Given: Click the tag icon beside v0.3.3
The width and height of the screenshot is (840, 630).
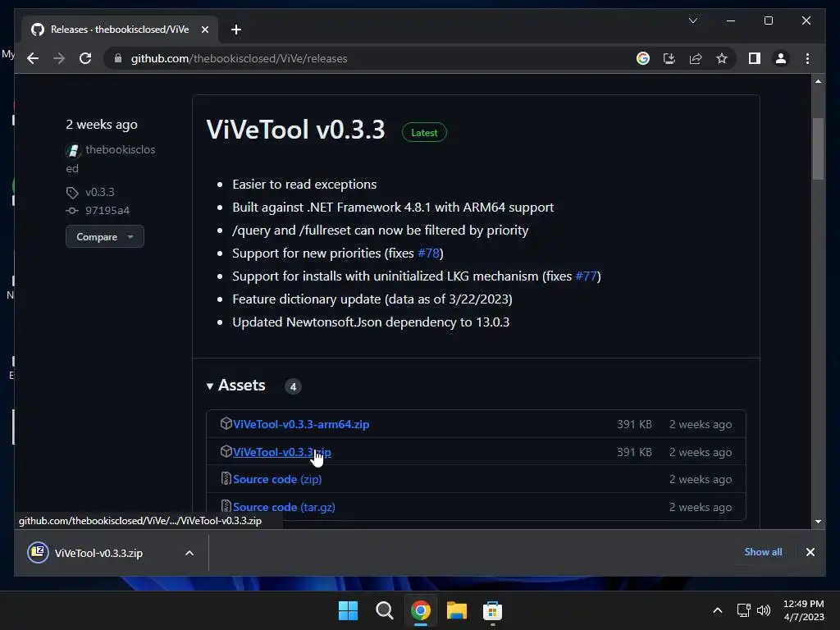Looking at the screenshot, I should 72,192.
